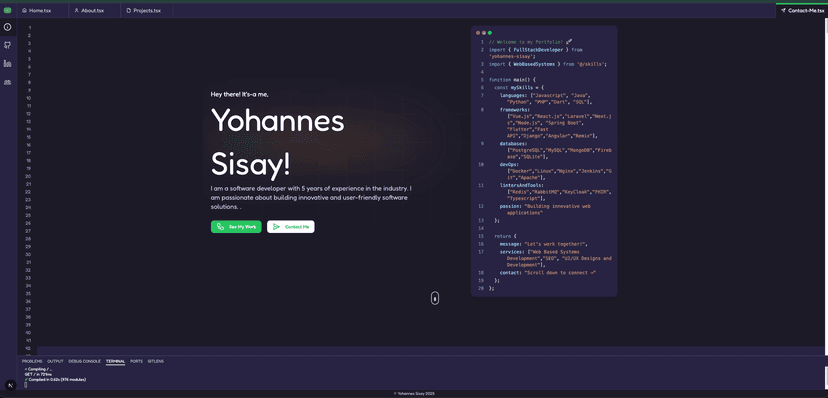Viewport: 828px width, 398px height.
Task: Click the "// Welcome to my Portfolio!" comment
Action: point(531,42)
